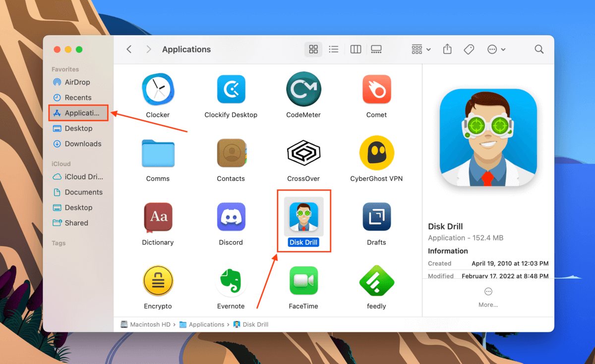
Task: Click the Application - 152.4 MB text
Action: pos(466,238)
